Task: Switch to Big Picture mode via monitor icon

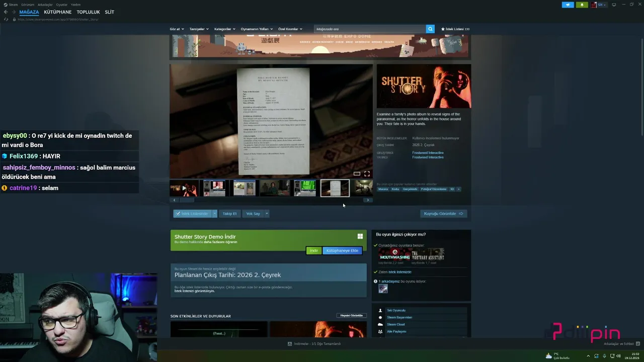Action: point(614,5)
